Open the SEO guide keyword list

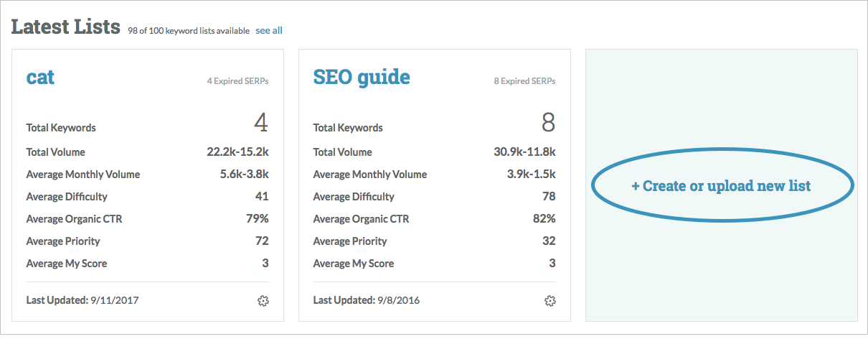pyautogui.click(x=362, y=77)
